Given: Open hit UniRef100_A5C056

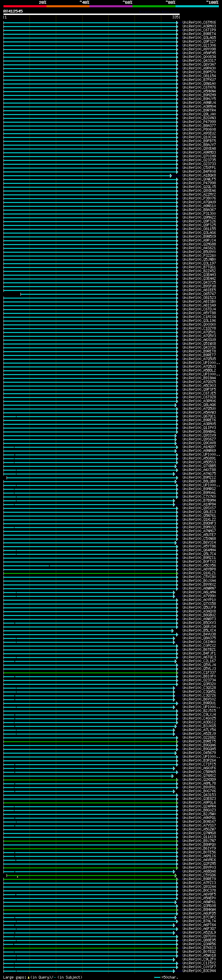Looking at the screenshot, I should 199,565.
